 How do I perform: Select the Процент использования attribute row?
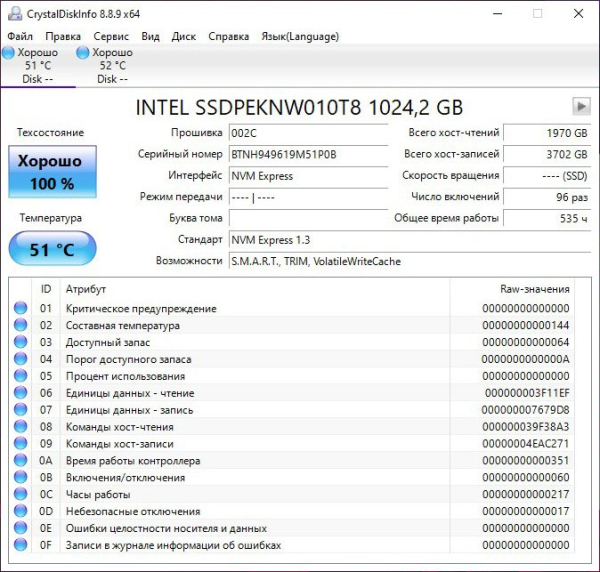[x=292, y=376]
